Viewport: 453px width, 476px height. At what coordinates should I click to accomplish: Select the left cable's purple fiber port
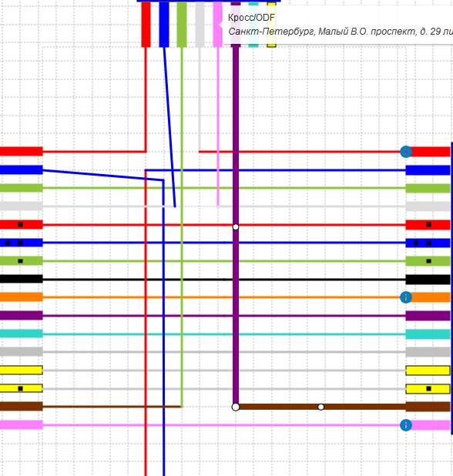point(22,316)
